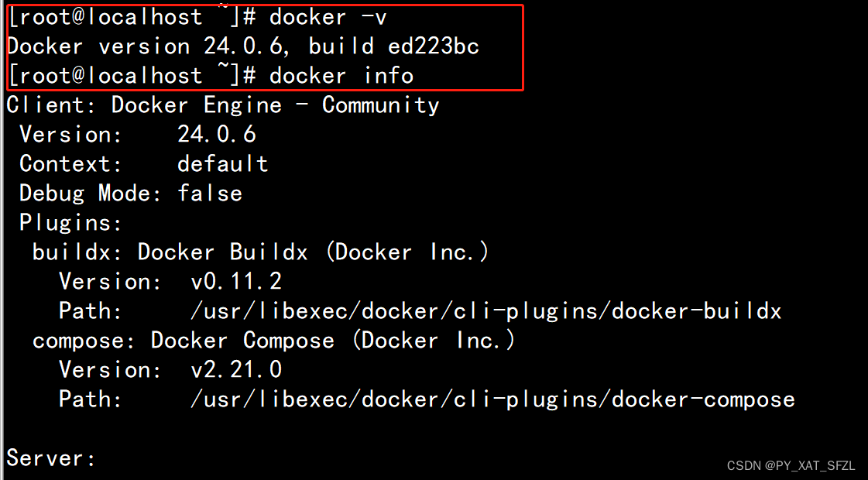The height and width of the screenshot is (480, 868).
Task: Click the "Server:" heading label
Action: (x=52, y=458)
